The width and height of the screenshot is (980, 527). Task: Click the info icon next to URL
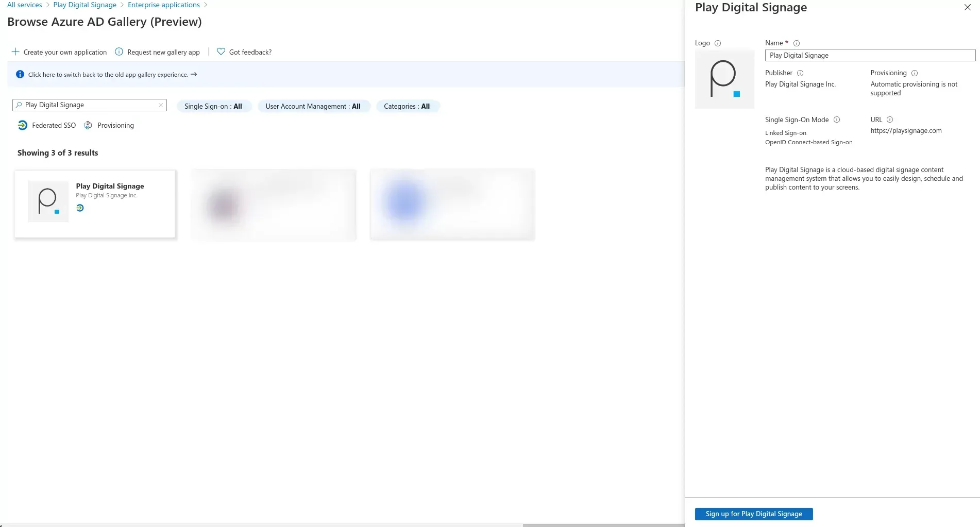click(x=890, y=120)
